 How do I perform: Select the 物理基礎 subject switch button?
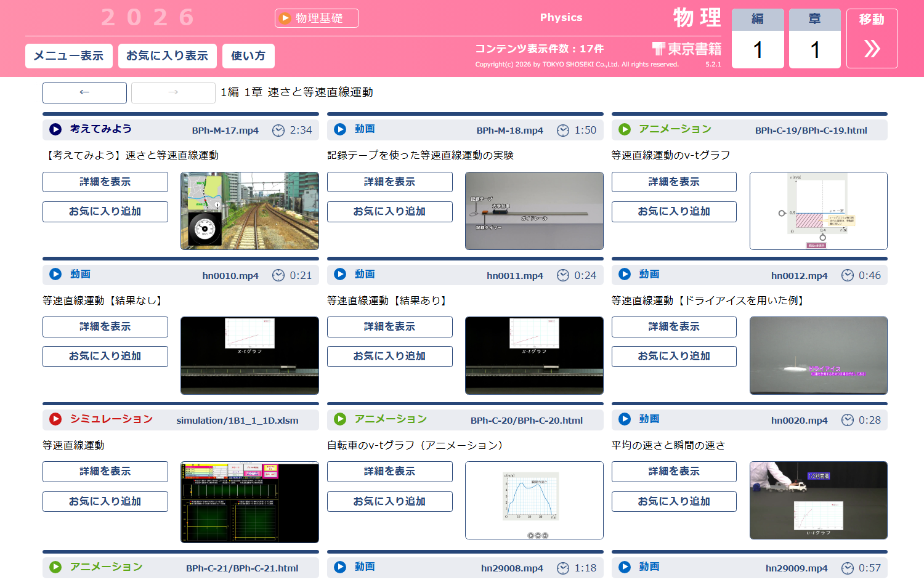[x=317, y=18]
